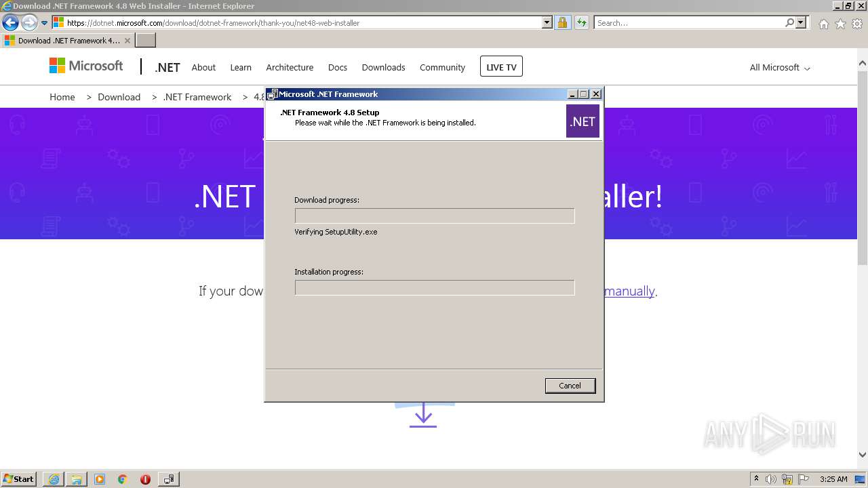Screen dimensions: 868x488
Task: Click the volume speaker tray icon
Action: (x=771, y=479)
